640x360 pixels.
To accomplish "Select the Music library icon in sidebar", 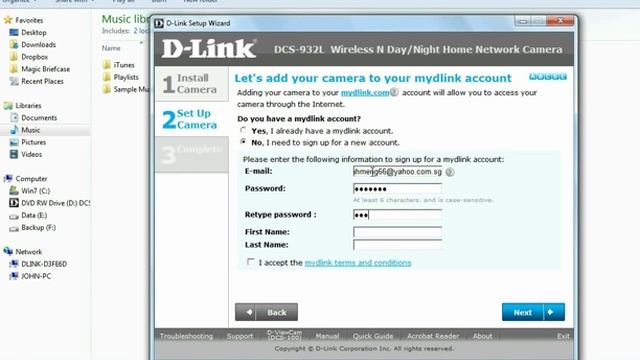I will point(14,130).
